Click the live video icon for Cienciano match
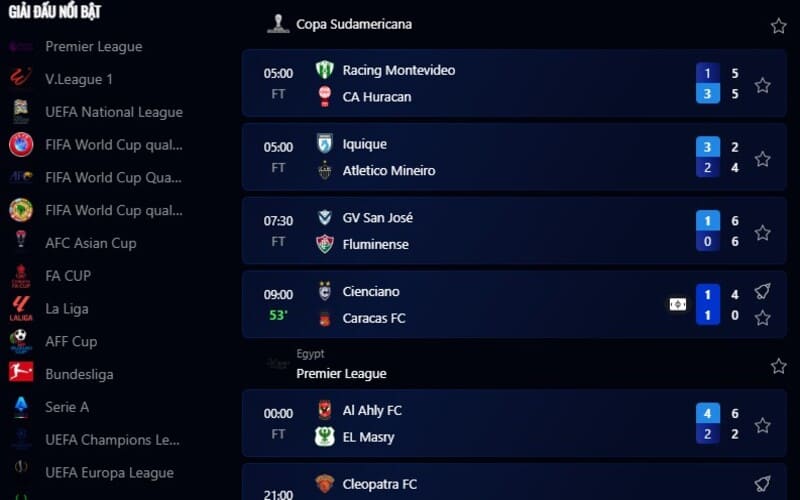Viewport: 800px width, 500px height. 678,304
